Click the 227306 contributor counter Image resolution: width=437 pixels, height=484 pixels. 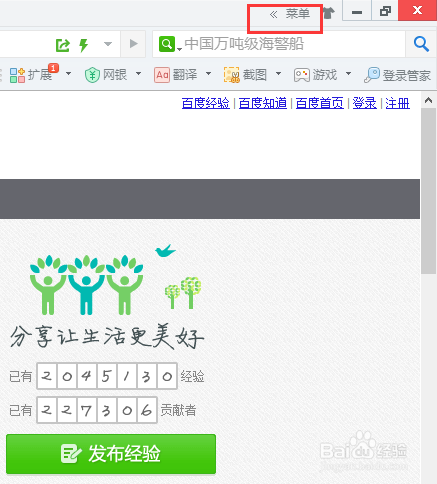[x=97, y=410]
